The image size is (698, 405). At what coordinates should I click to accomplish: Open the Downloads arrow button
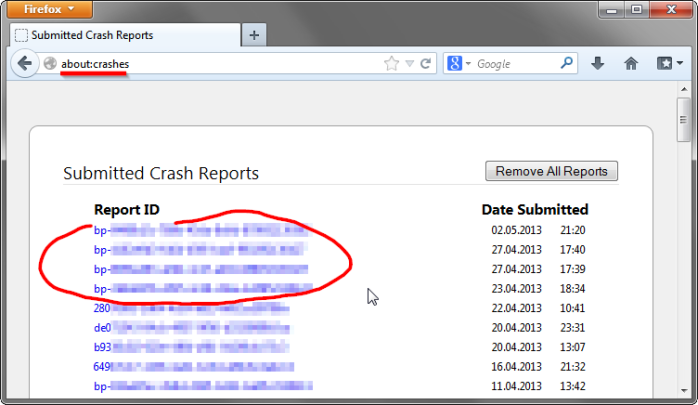tap(597, 63)
